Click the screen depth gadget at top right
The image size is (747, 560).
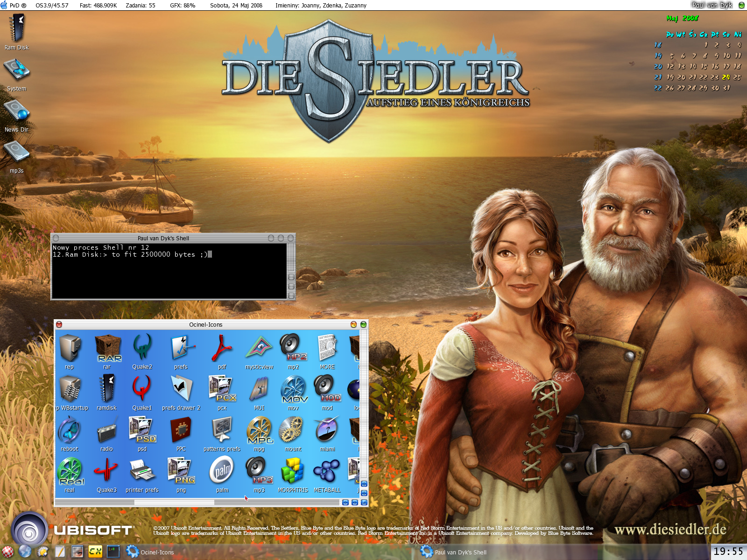click(741, 6)
